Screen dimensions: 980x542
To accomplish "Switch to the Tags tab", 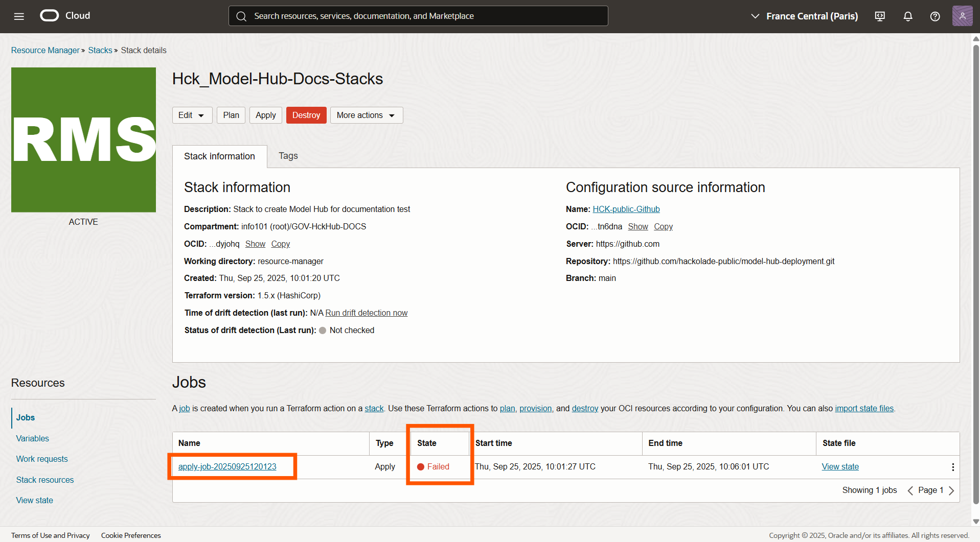I will pos(288,156).
